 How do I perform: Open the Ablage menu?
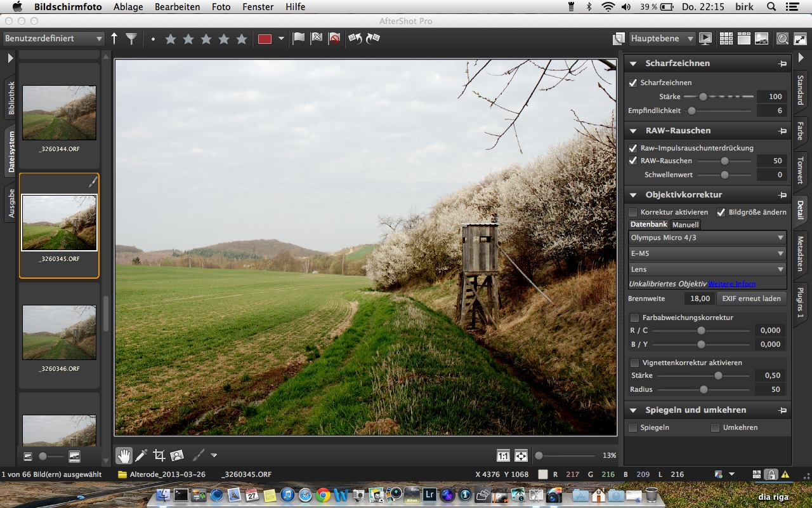point(128,7)
